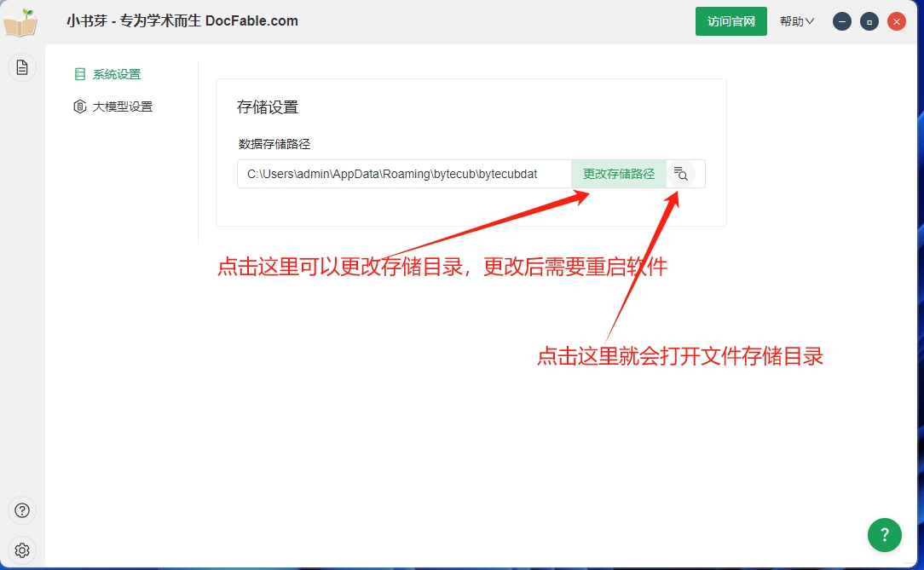Click the 访问官网 green button

[x=731, y=20]
